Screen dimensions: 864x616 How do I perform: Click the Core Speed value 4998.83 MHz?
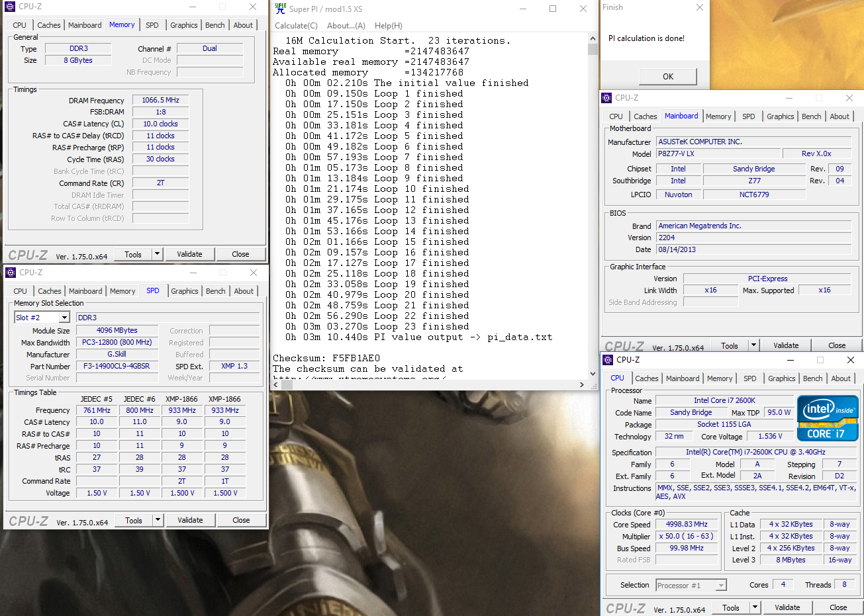[687, 524]
